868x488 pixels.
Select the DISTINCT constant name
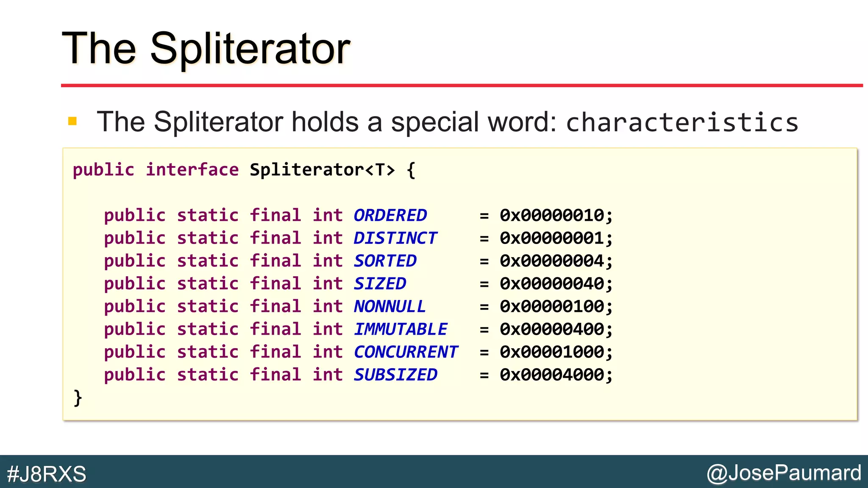point(395,238)
